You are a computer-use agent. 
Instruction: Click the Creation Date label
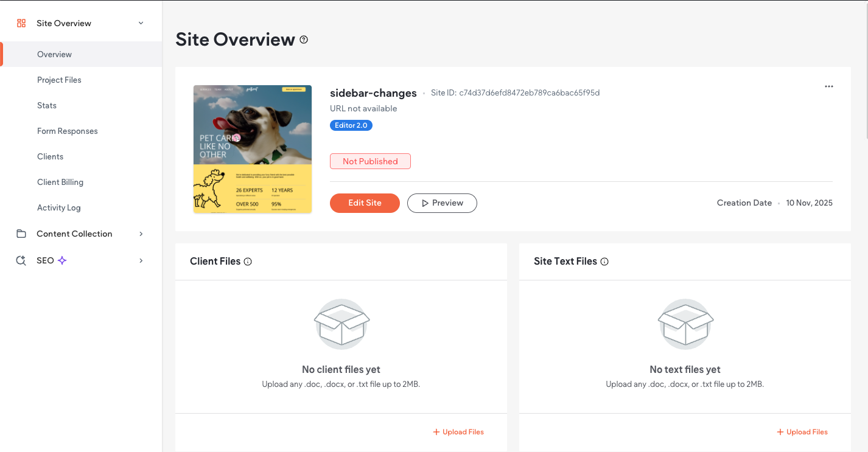tap(744, 203)
